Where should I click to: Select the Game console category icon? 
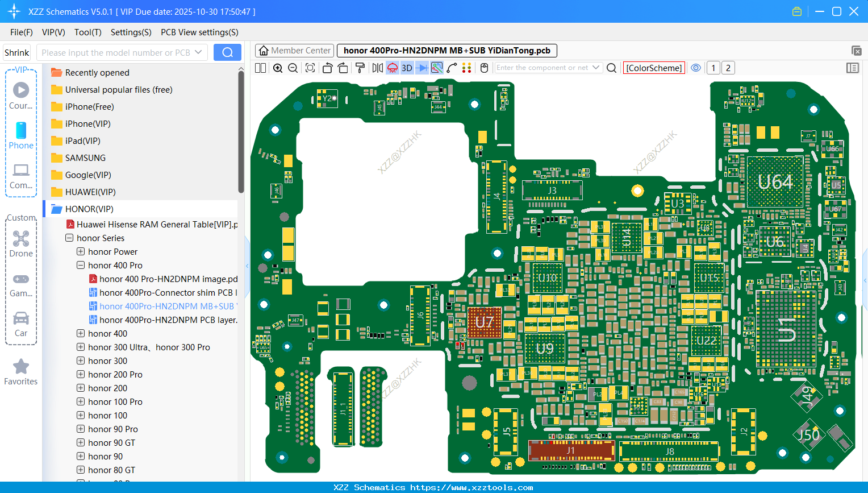pos(21,284)
